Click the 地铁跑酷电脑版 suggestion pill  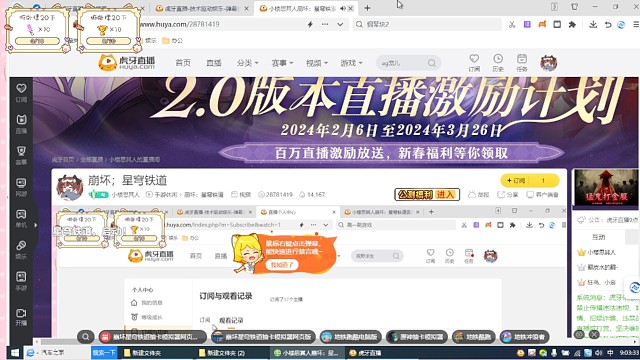351,337
